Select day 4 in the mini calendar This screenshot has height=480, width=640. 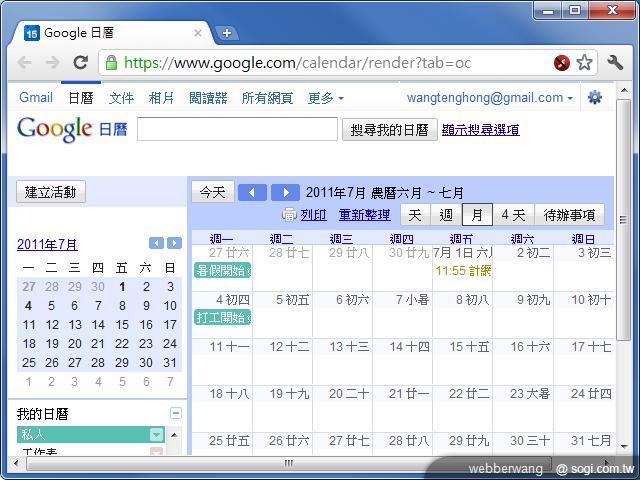pos(28,306)
